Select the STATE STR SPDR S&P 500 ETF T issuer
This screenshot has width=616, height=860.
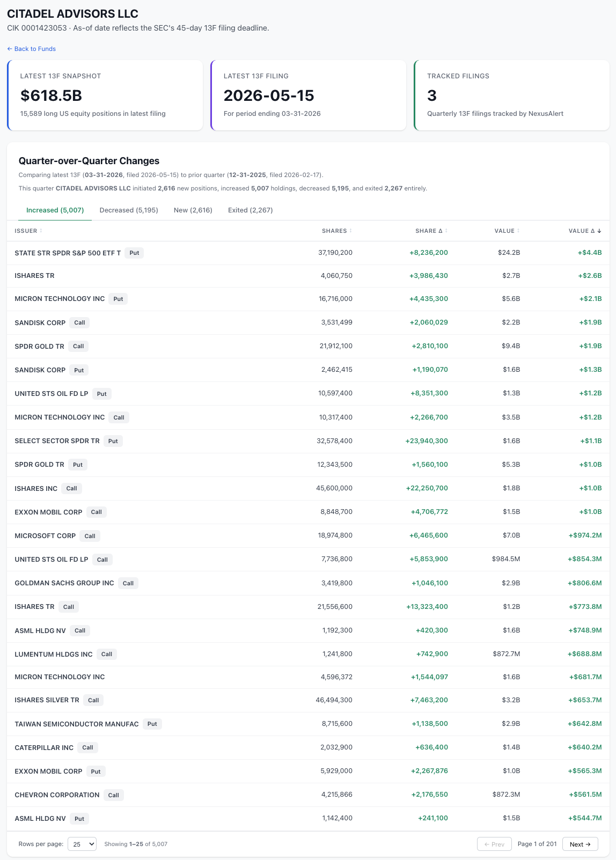68,253
